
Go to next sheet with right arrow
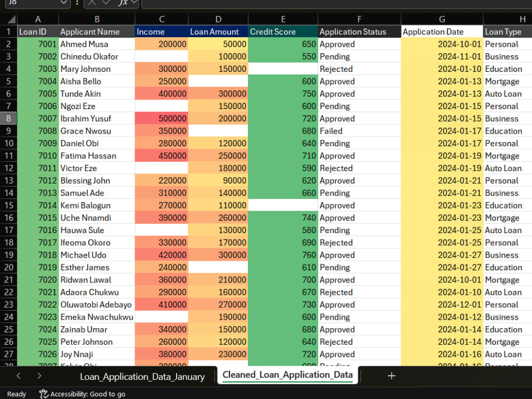39,376
